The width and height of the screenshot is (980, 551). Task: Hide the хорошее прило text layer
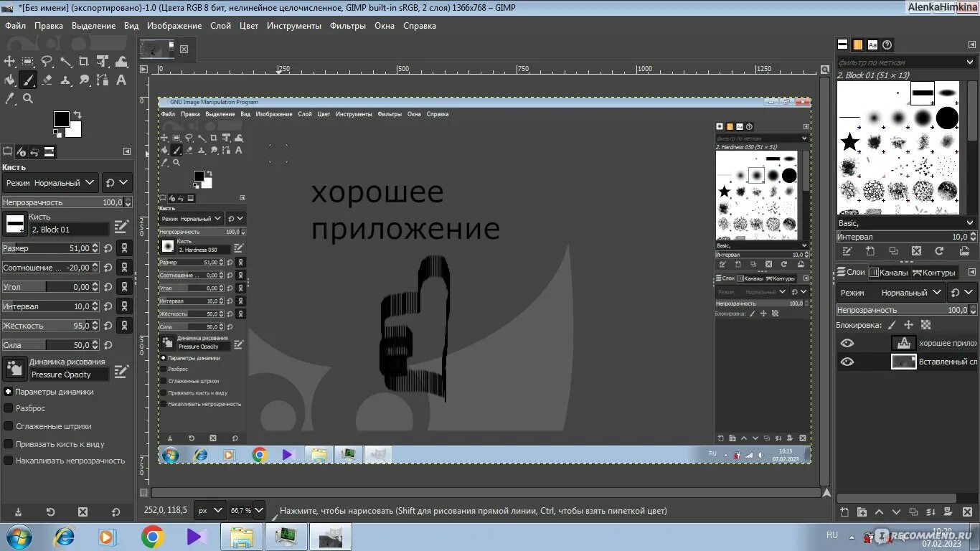click(847, 343)
